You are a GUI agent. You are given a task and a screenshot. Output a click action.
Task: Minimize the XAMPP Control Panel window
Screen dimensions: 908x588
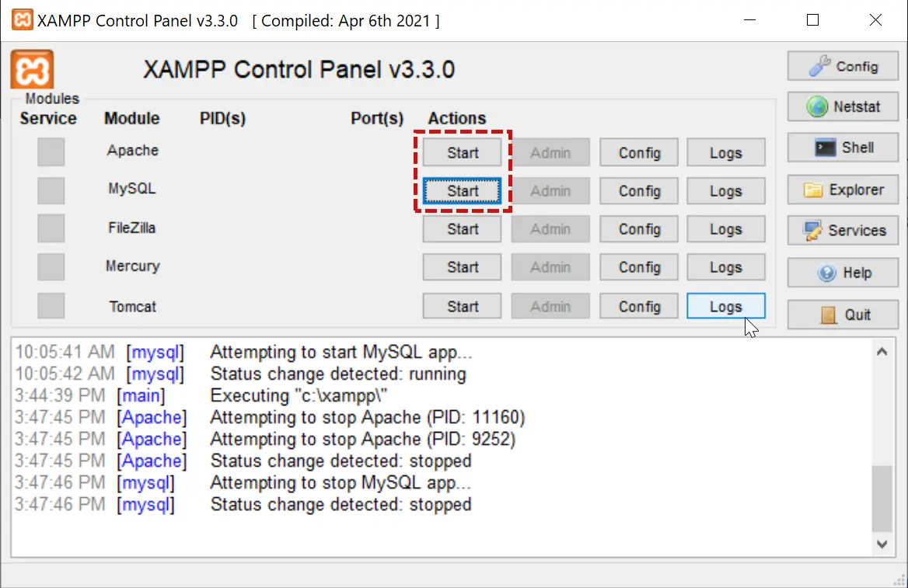point(750,19)
